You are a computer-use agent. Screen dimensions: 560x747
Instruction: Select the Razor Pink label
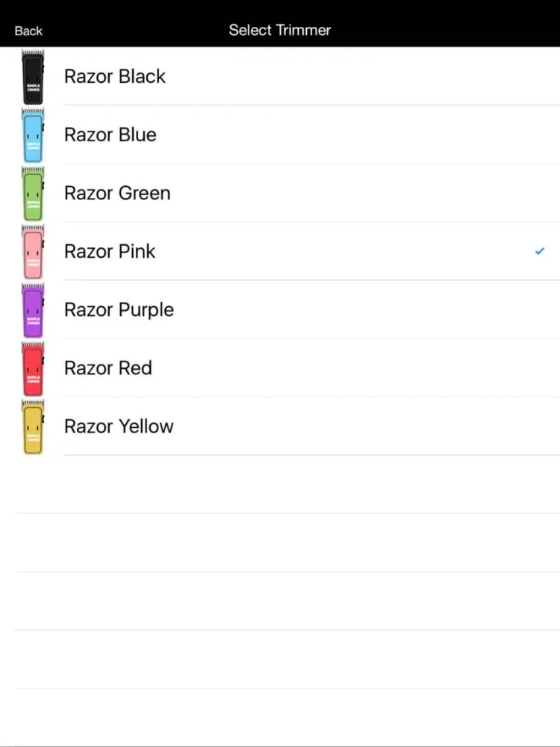coord(110,251)
